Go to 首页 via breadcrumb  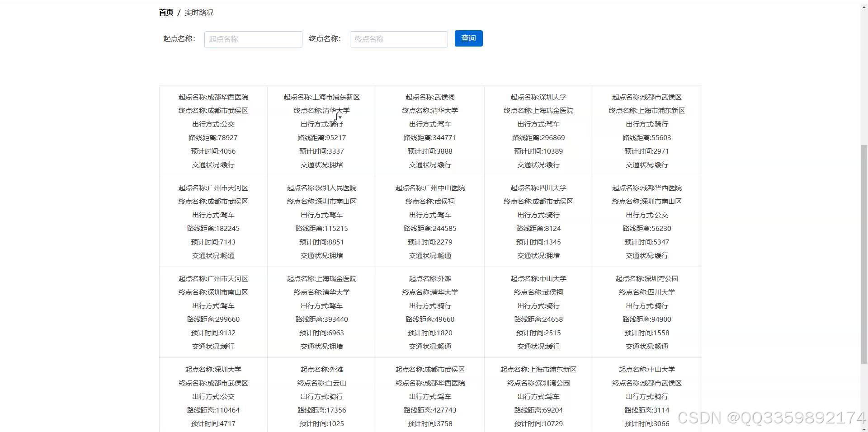pos(166,13)
